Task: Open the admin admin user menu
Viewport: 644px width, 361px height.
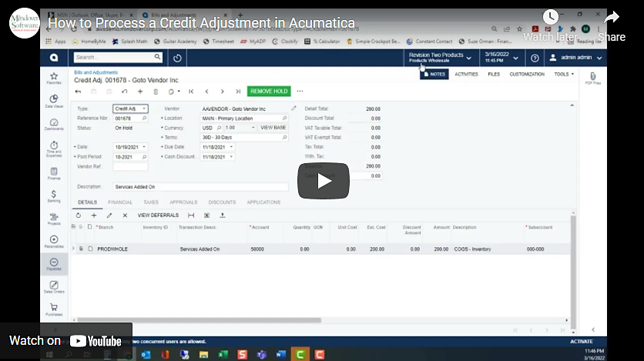Action: tap(575, 58)
